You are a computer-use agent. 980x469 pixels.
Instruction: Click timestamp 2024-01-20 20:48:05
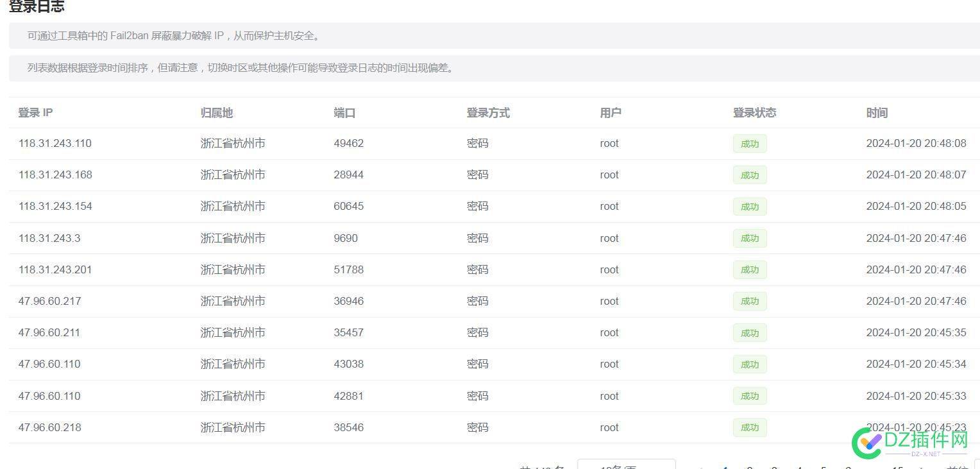click(916, 207)
